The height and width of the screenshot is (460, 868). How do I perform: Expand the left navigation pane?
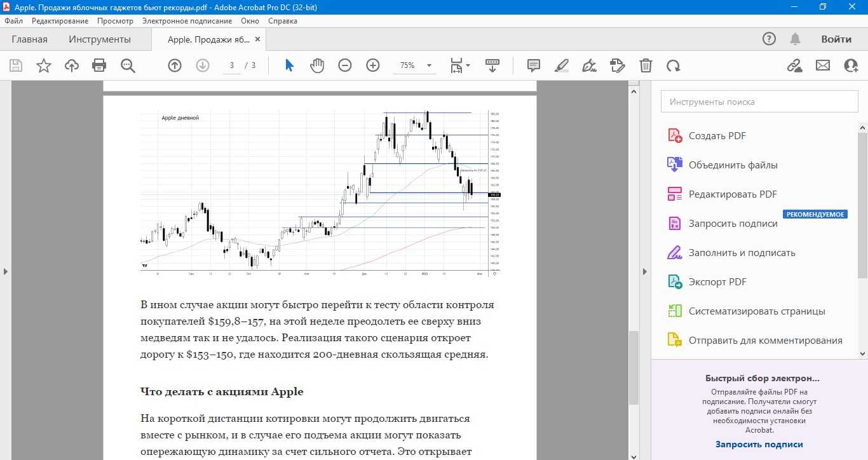click(6, 271)
